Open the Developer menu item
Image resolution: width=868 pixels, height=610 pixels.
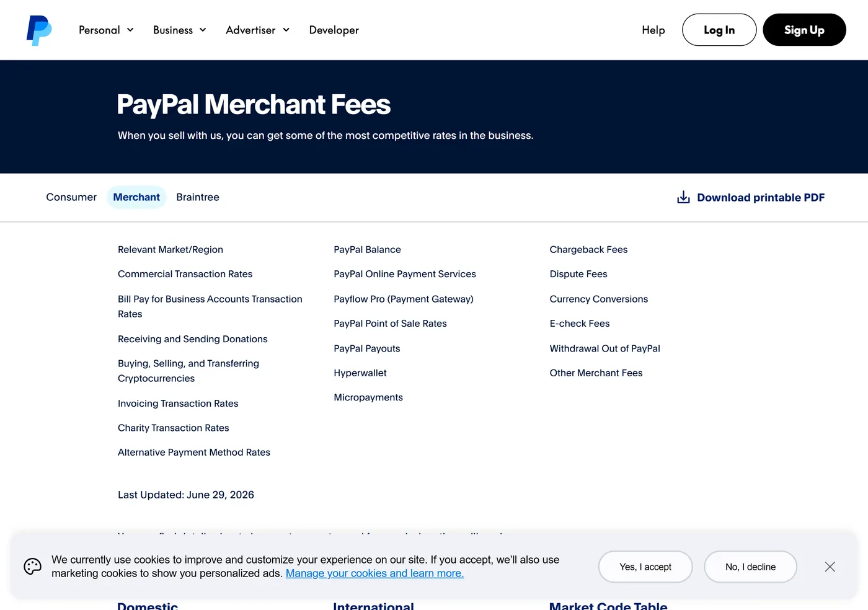334,30
